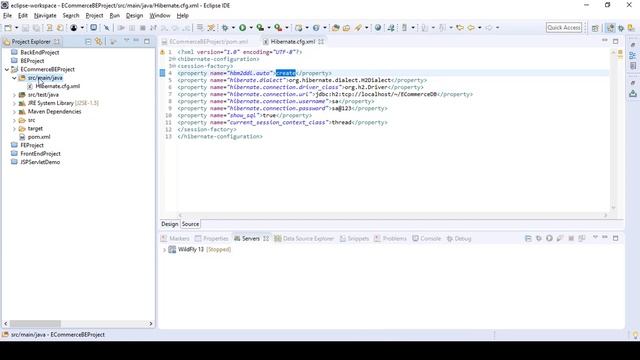Click the New file toolbar icon
This screenshot has height=360, width=640.
pos(8,28)
